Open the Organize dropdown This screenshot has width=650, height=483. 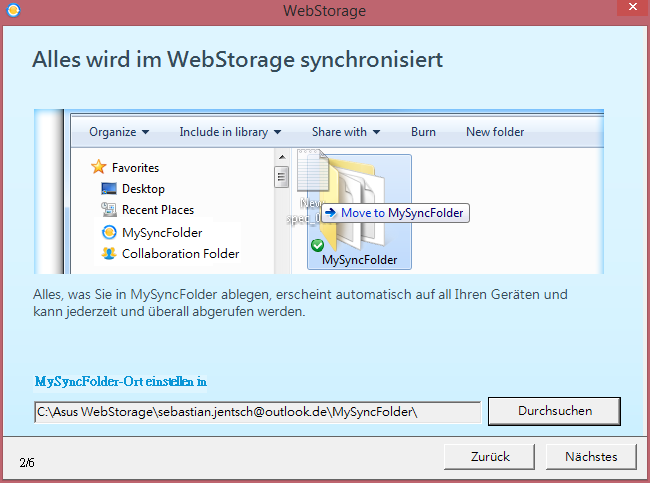(x=118, y=132)
